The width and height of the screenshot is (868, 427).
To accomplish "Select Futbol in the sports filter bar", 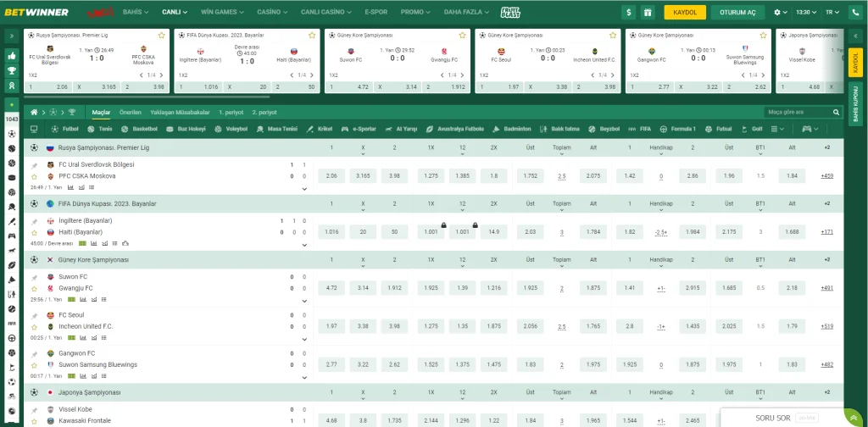I will (x=65, y=129).
